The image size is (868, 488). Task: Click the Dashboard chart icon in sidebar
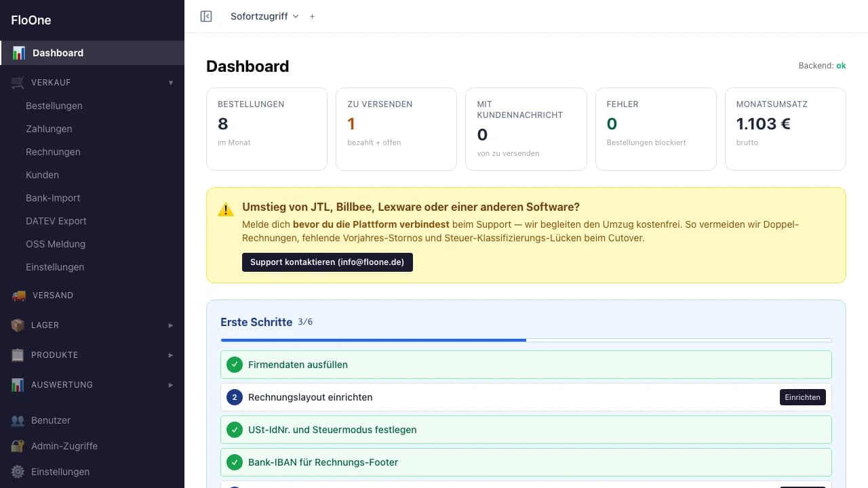(19, 53)
